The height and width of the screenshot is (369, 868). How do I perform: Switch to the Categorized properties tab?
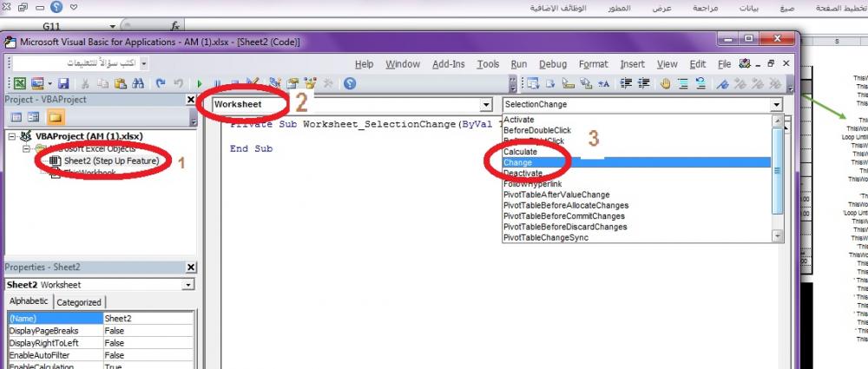pos(79,302)
